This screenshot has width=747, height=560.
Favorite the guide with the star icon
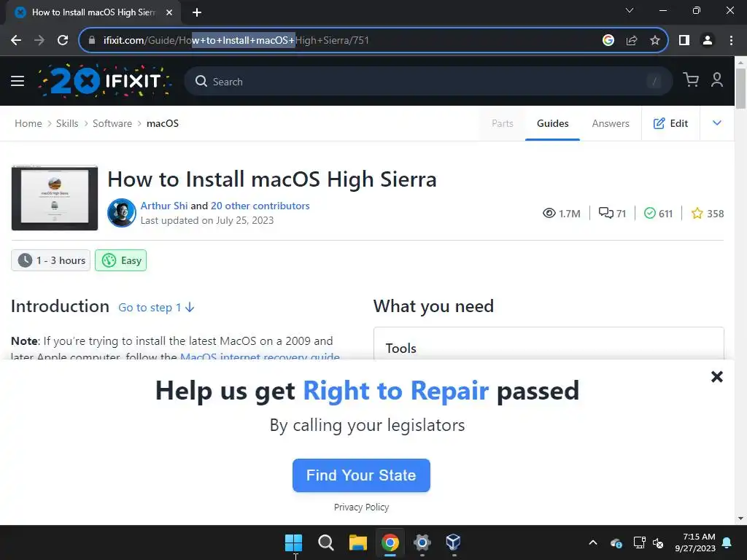pyautogui.click(x=697, y=213)
